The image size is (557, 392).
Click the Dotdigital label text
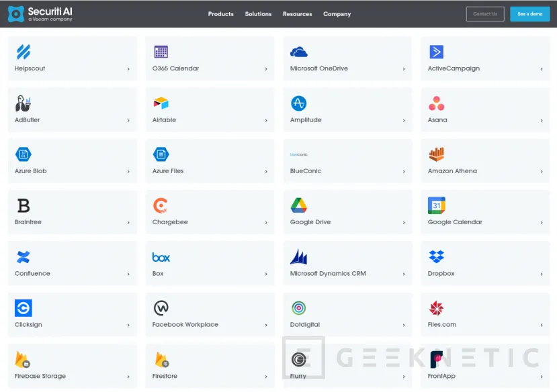pos(305,325)
